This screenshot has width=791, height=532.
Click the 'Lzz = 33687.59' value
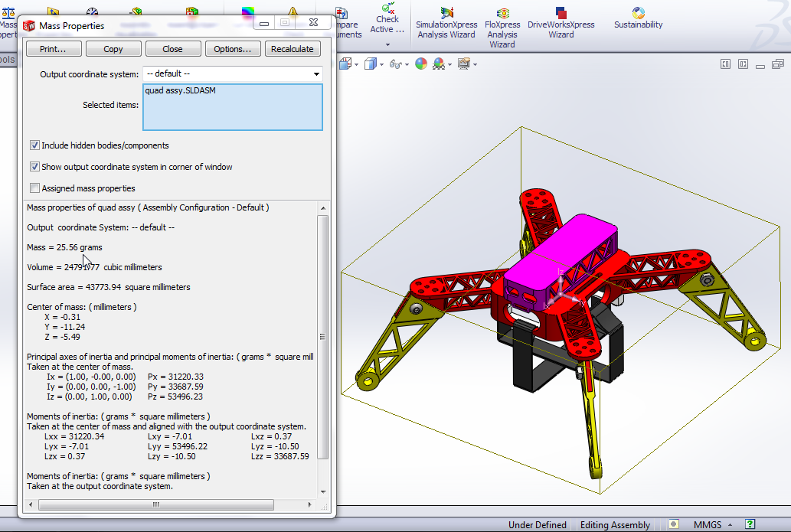280,456
